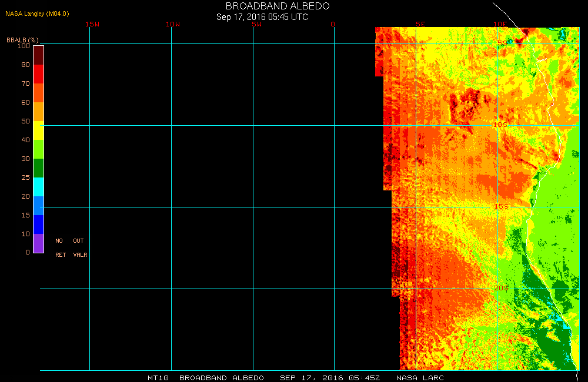Click the cyan 20-25% legend swatch
The width and height of the screenshot is (588, 382).
[x=38, y=187]
